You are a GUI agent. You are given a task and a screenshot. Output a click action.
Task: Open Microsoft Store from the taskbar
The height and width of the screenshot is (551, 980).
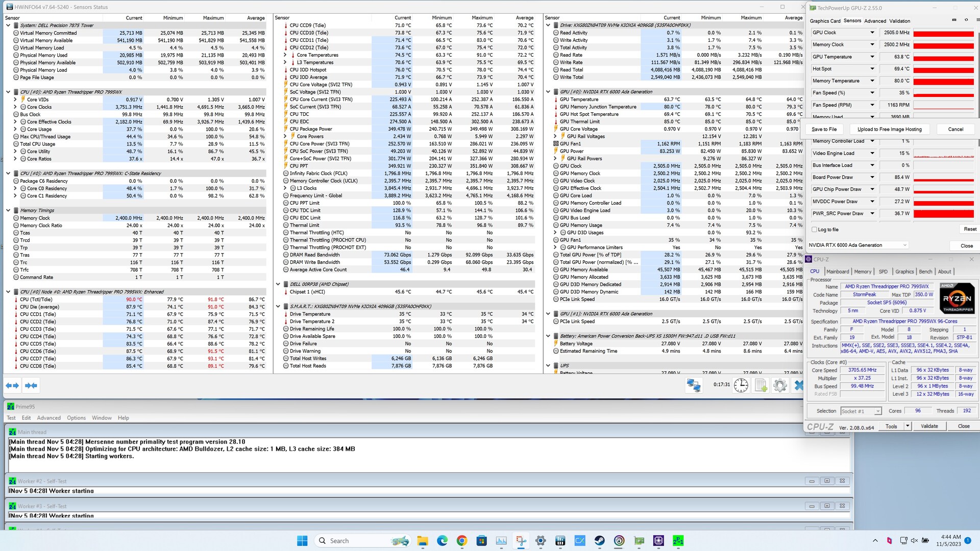pos(481,541)
